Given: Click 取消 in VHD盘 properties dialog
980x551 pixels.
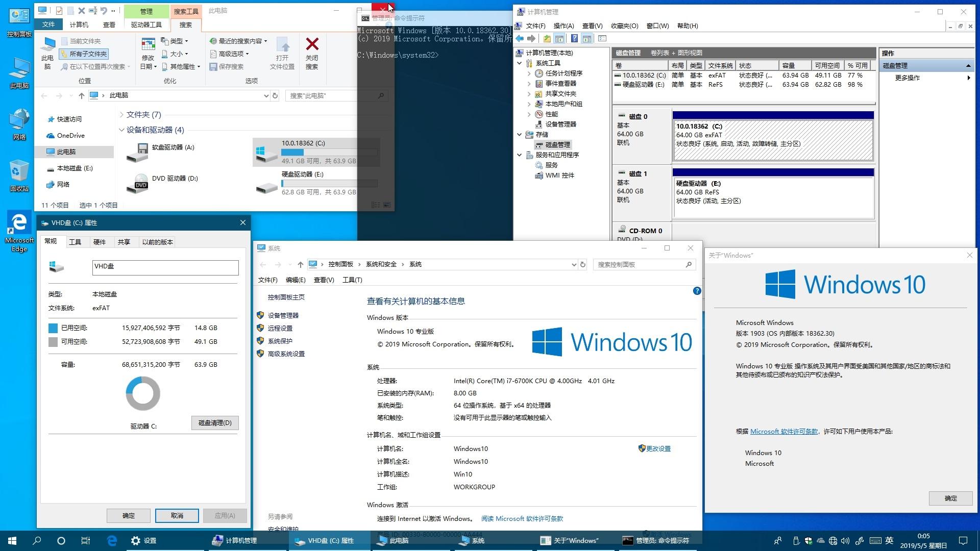Looking at the screenshot, I should [x=177, y=515].
